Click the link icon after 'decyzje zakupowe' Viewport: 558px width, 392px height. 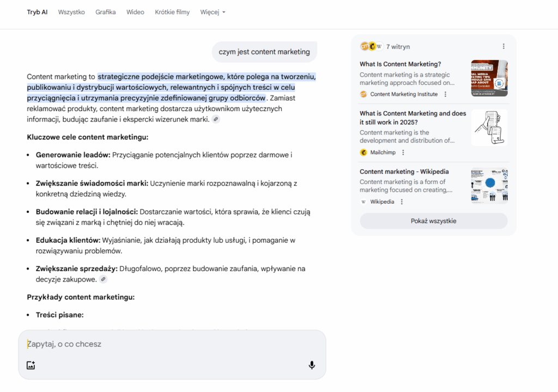coord(103,279)
